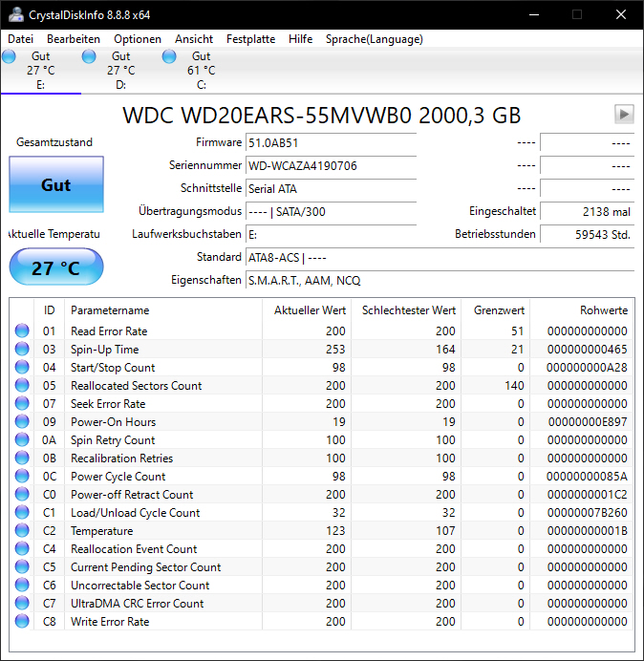The image size is (644, 661).
Task: Open the Sprache(Language) menu
Action: point(375,39)
